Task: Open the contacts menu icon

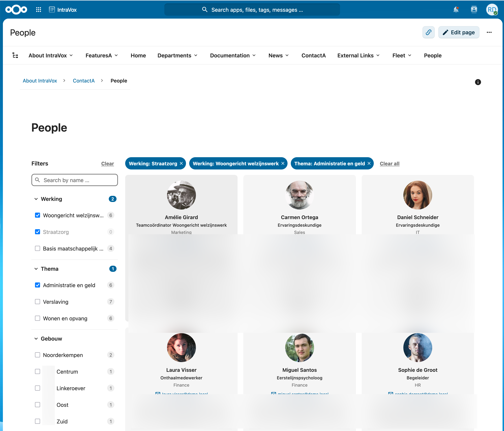Action: click(474, 10)
